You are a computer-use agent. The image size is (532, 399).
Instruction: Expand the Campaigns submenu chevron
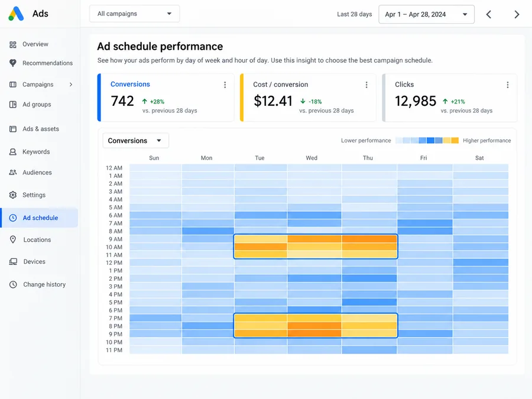pos(71,85)
